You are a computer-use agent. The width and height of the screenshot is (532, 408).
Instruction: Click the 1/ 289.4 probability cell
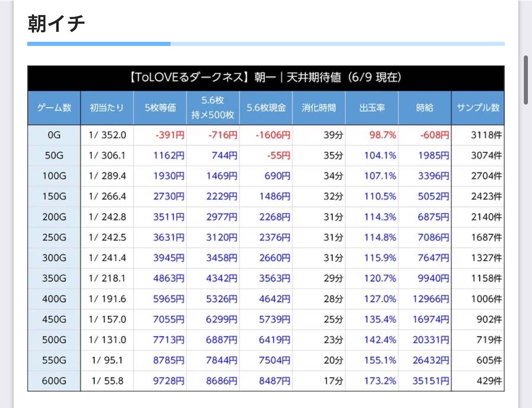coord(107,176)
